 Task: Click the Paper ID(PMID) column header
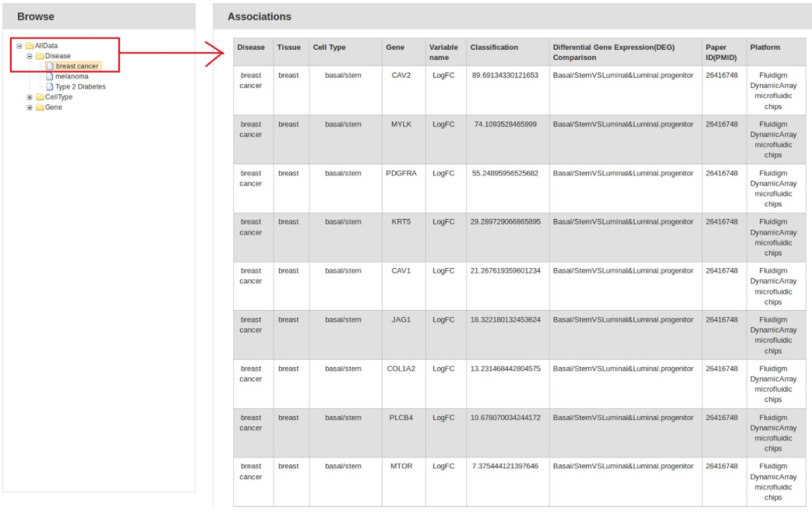pos(724,51)
